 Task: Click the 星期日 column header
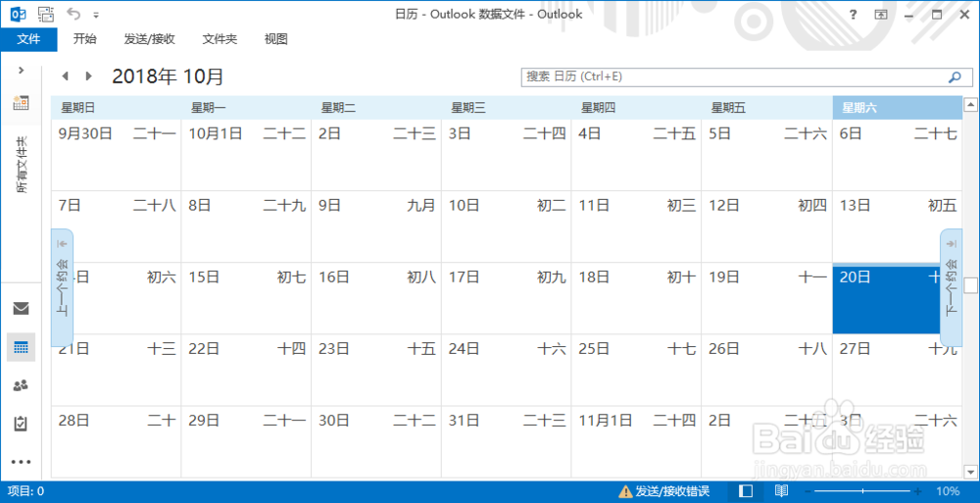[116, 108]
